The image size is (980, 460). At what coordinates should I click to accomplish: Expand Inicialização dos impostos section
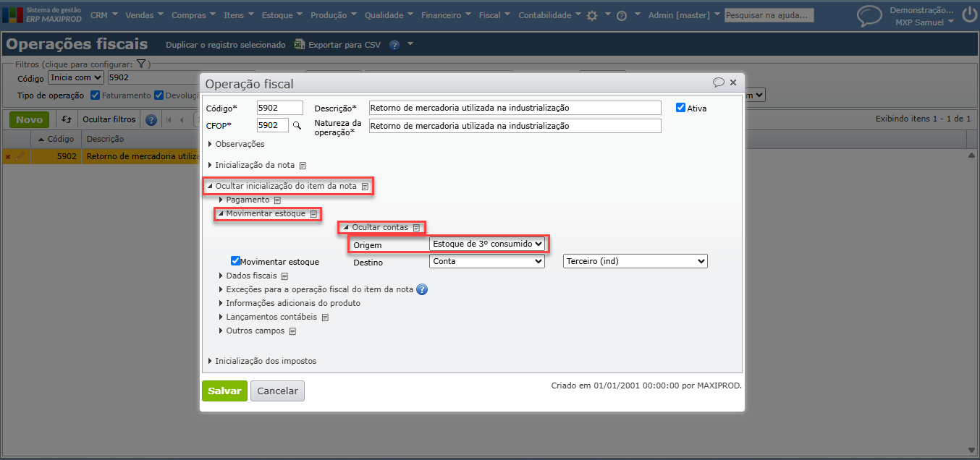click(x=262, y=361)
